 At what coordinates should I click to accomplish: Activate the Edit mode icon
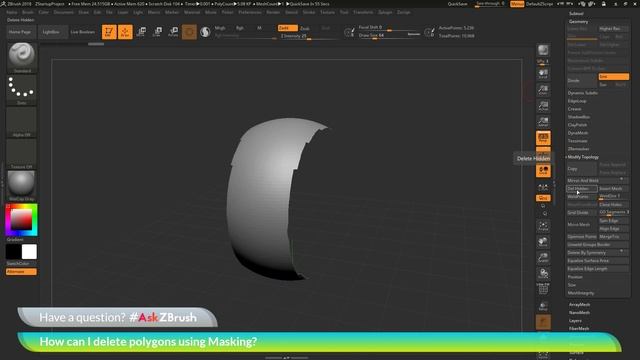109,32
